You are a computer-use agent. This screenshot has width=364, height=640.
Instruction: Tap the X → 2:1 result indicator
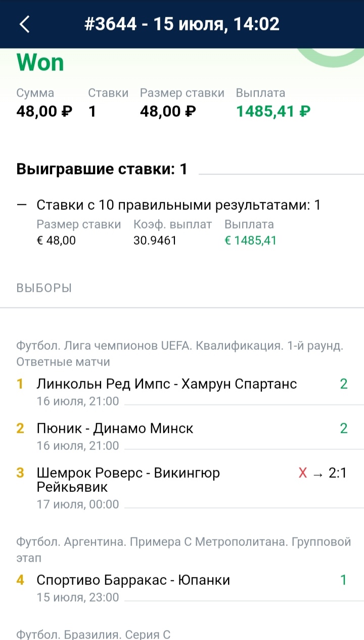tap(323, 474)
